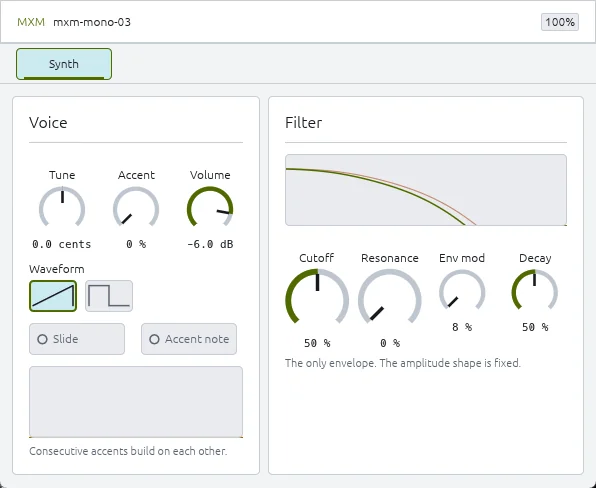Click the Cutoff knob
Viewport: 596px width, 488px height.
[317, 298]
